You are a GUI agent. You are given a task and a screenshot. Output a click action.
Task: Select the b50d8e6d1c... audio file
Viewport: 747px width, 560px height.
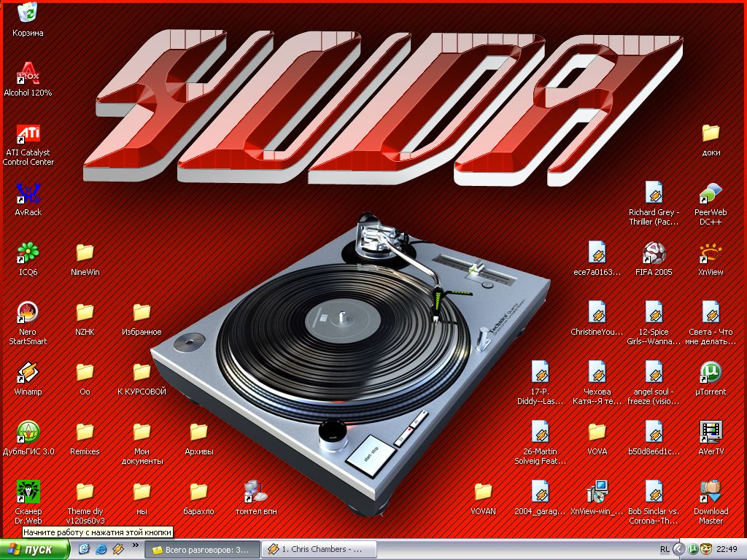pos(654,438)
